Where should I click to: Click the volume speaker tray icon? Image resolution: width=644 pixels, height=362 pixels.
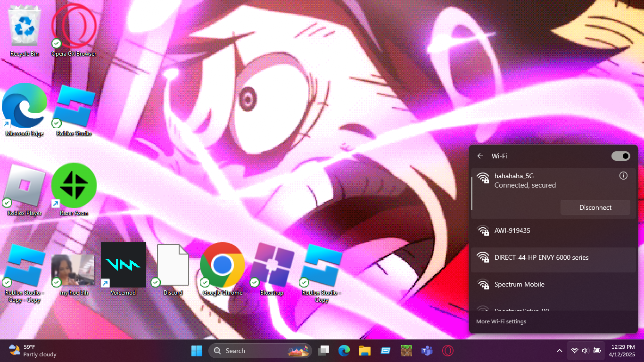(586, 351)
